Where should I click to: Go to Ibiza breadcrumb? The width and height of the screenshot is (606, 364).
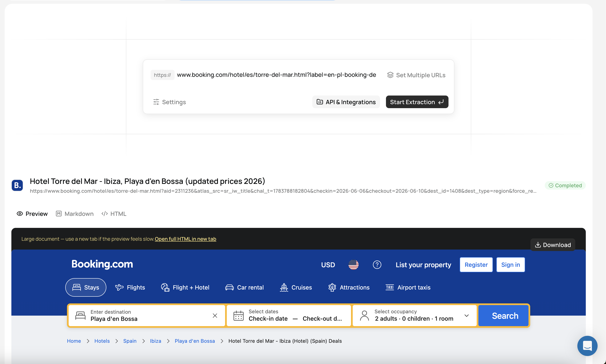(155, 341)
